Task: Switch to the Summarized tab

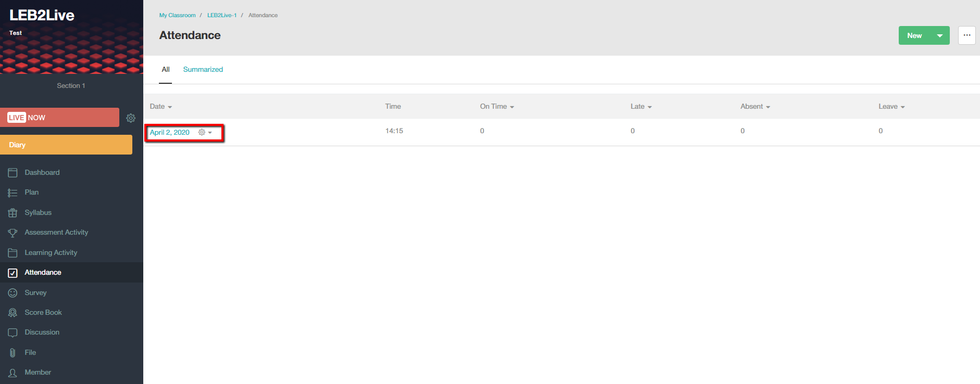Action: (x=203, y=70)
